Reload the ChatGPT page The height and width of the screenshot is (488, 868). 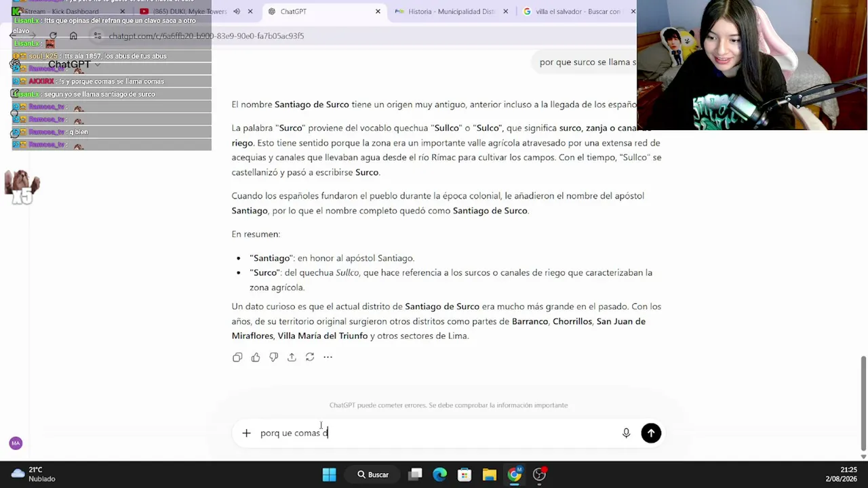(53, 36)
